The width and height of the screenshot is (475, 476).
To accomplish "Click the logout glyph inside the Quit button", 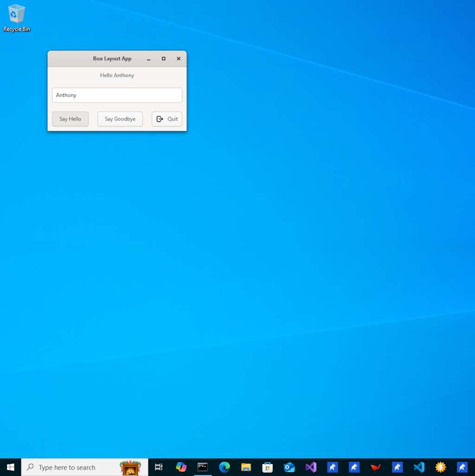I will pos(160,119).
